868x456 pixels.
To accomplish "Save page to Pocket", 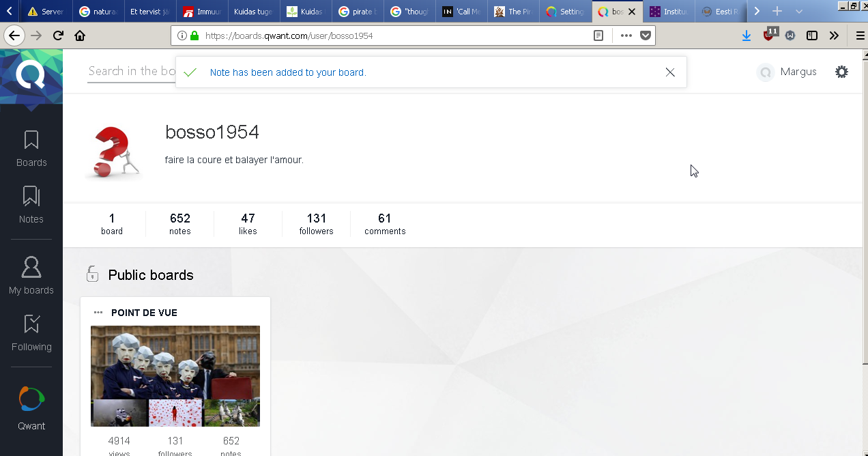I will (645, 35).
